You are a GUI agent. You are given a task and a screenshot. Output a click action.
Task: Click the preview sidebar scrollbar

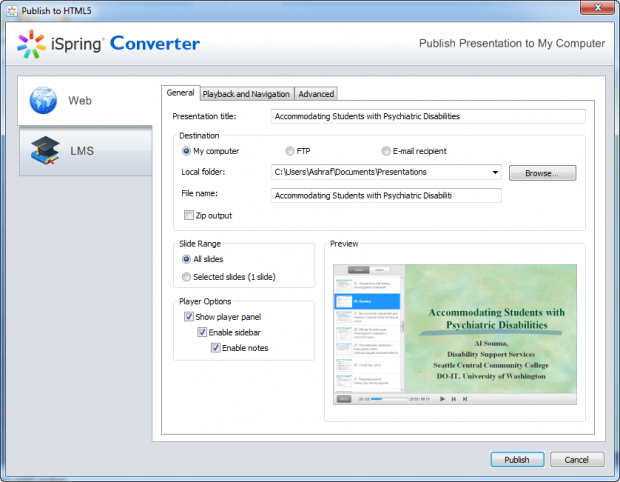coord(402,333)
